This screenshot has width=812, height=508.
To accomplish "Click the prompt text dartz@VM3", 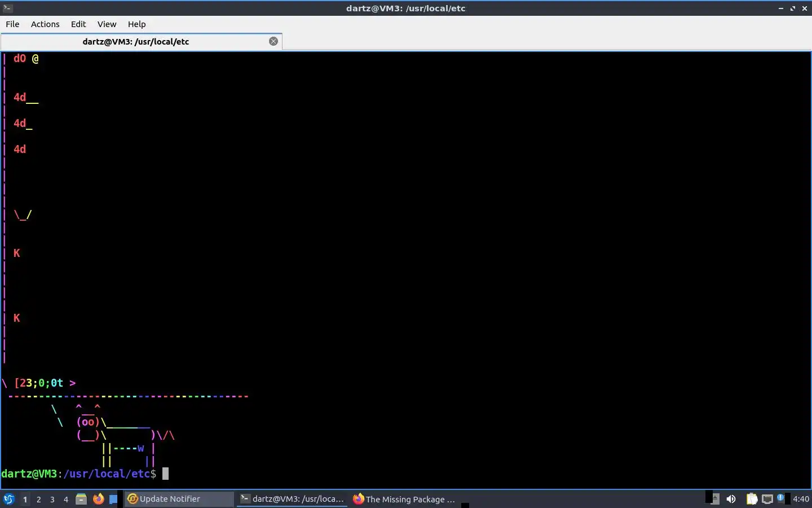I will click(x=29, y=474).
